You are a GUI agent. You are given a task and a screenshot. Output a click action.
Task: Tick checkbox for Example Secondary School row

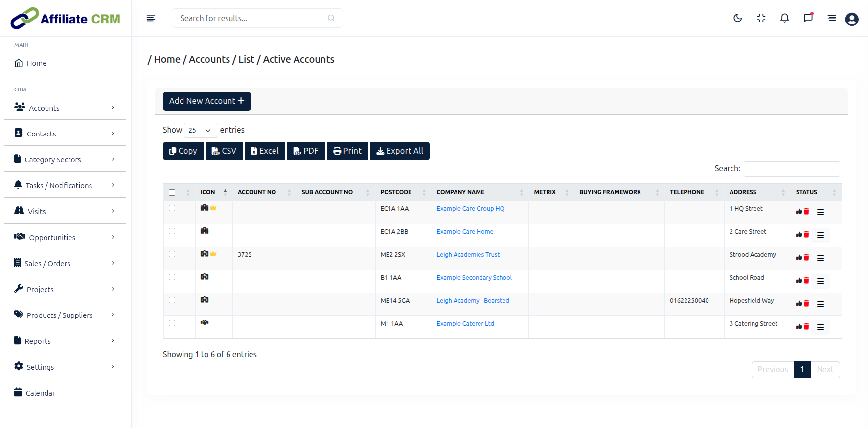tap(172, 277)
